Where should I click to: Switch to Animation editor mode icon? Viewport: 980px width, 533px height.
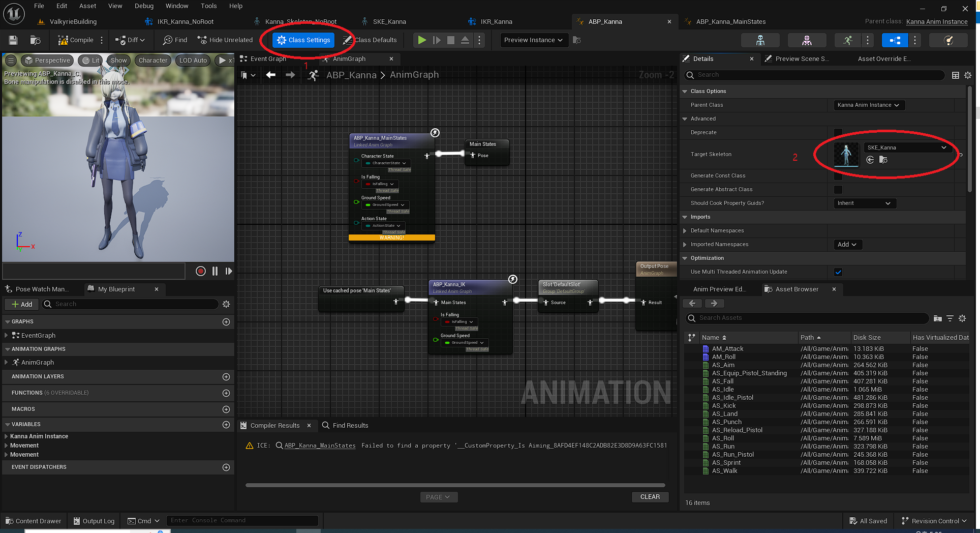pos(847,40)
